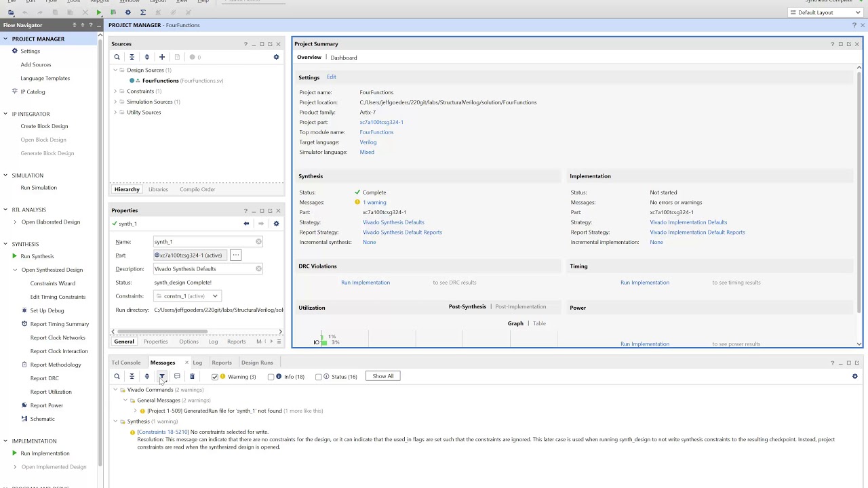This screenshot has width=868, height=488.
Task: Switch to the Tcl Console tab
Action: (x=126, y=363)
